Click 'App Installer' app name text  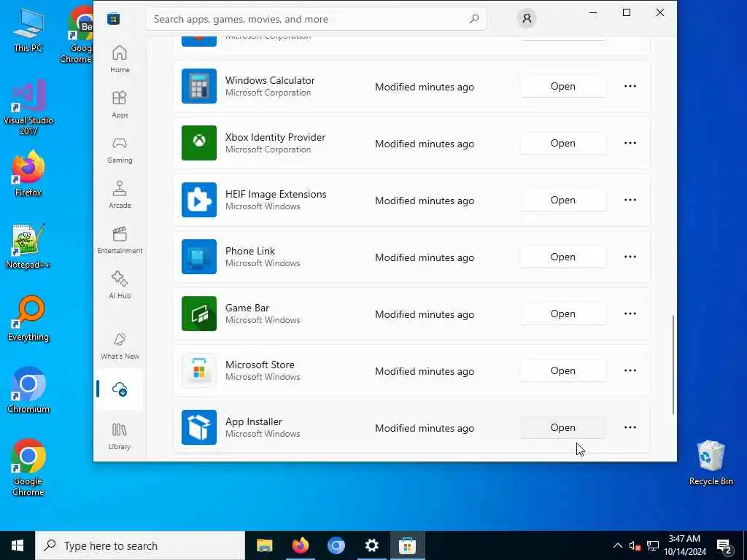[x=253, y=421]
